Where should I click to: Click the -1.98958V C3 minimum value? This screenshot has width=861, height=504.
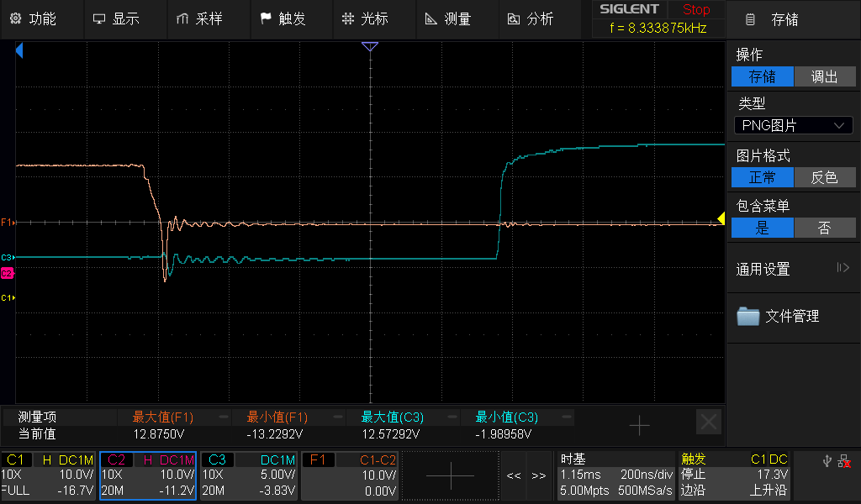point(503,434)
